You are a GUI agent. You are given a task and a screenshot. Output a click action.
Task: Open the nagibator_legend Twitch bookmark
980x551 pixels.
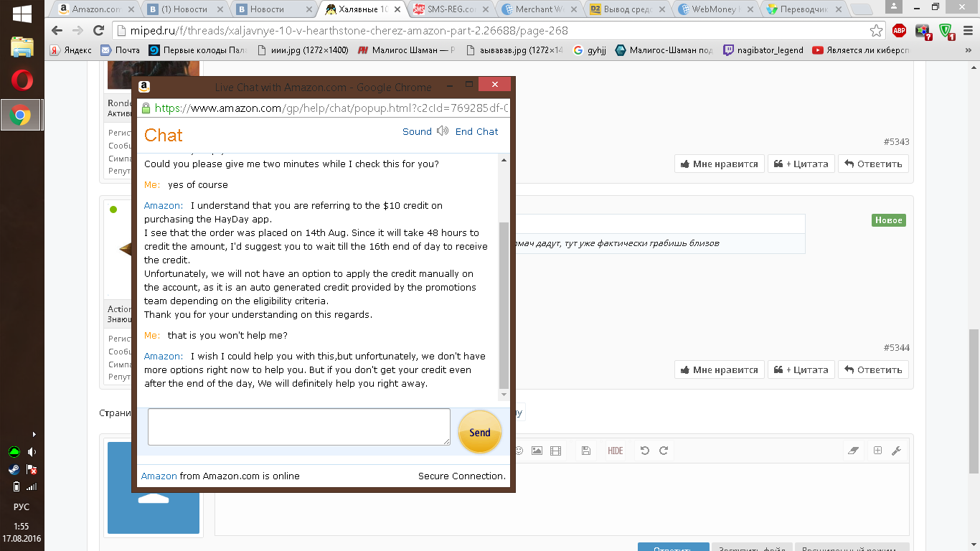click(x=763, y=50)
